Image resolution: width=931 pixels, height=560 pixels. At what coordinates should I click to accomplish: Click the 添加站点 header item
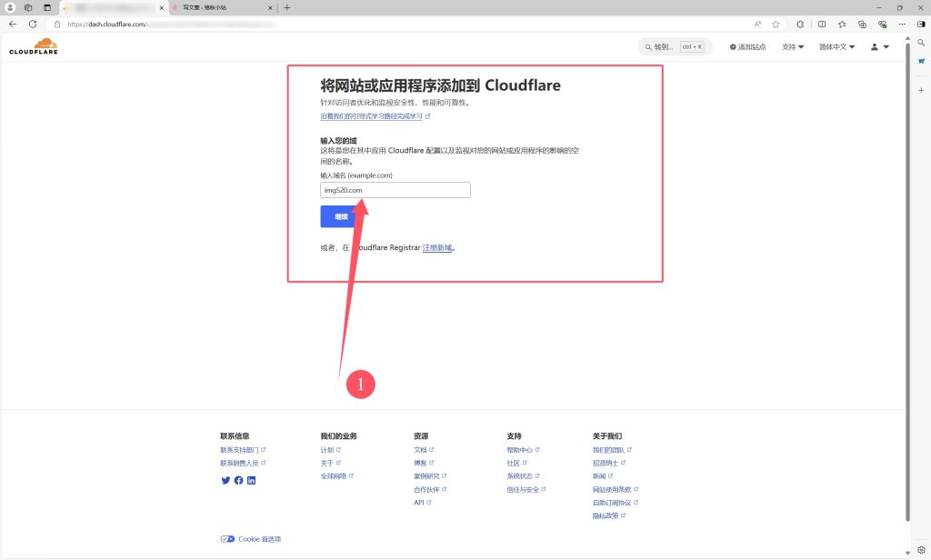747,47
